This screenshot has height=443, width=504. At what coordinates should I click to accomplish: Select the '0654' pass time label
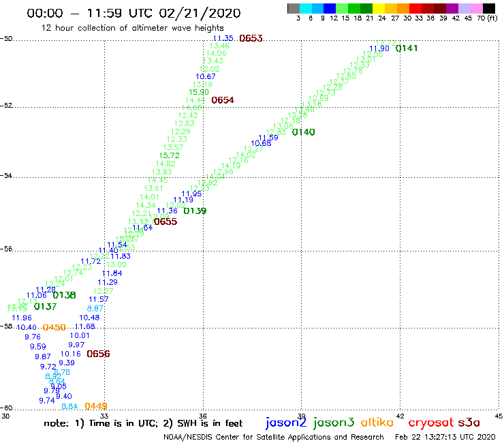coord(223,100)
